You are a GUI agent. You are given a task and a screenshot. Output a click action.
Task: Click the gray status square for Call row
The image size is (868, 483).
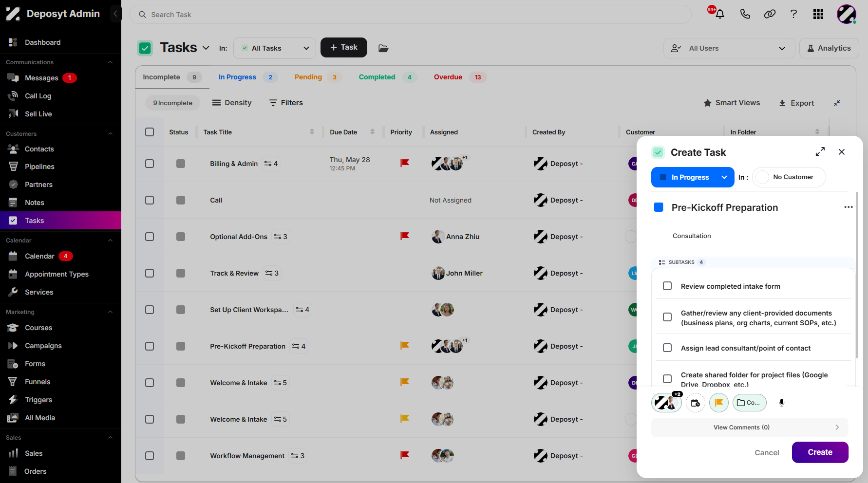tap(181, 200)
